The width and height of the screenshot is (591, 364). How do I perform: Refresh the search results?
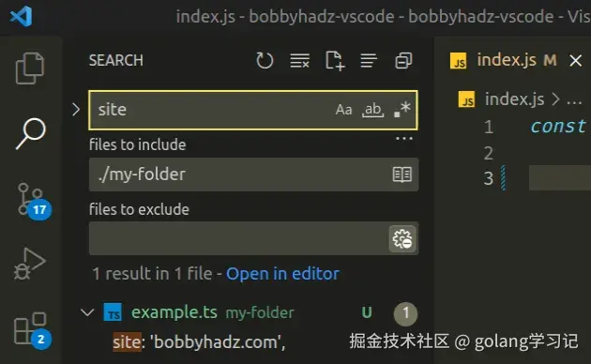click(x=265, y=60)
